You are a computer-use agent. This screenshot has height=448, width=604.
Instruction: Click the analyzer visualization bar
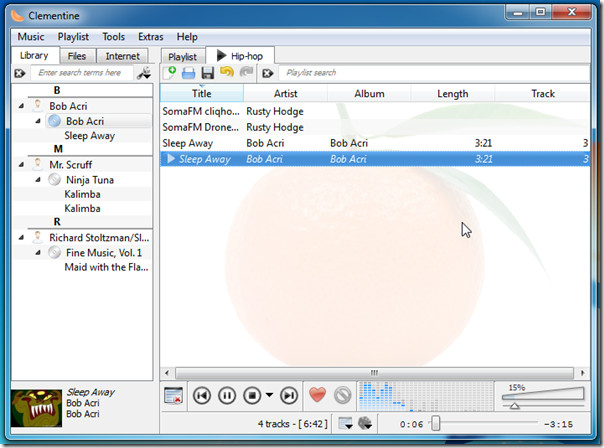click(x=426, y=396)
